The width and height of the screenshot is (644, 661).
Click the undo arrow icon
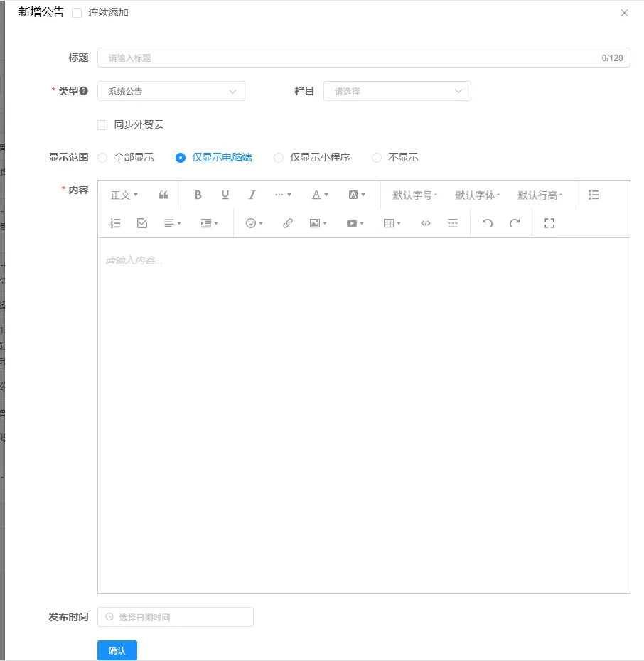(x=488, y=223)
